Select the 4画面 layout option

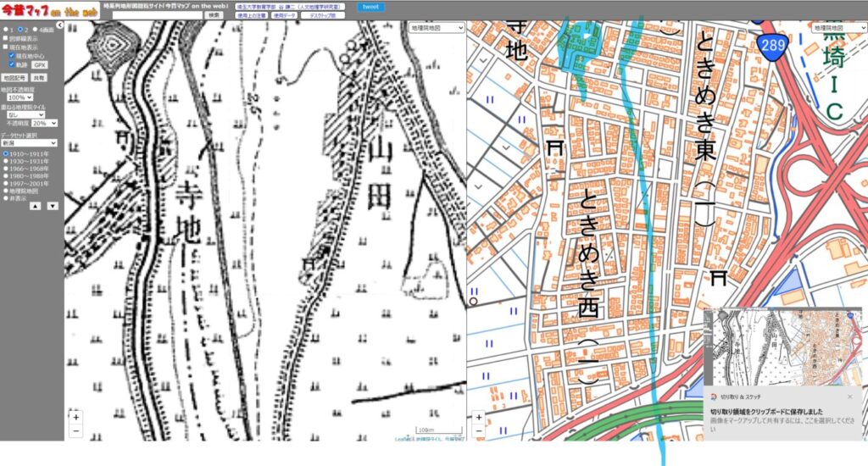coord(36,30)
